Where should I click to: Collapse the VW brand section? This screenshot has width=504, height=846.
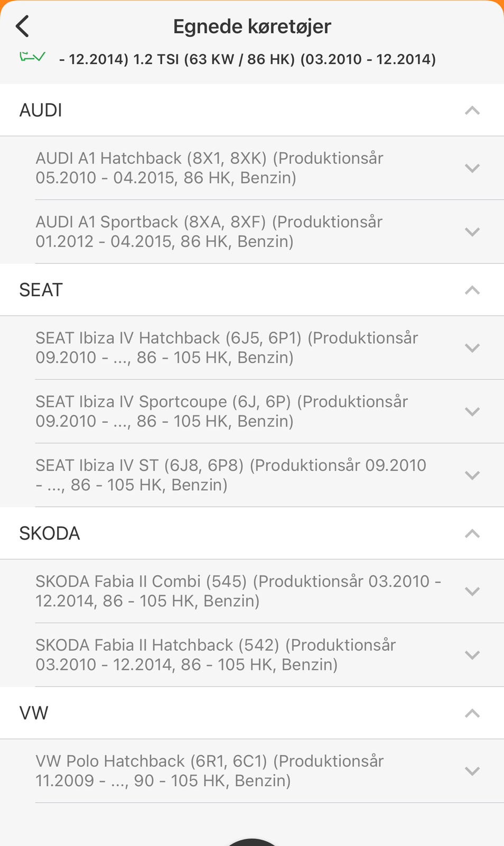pos(472,713)
